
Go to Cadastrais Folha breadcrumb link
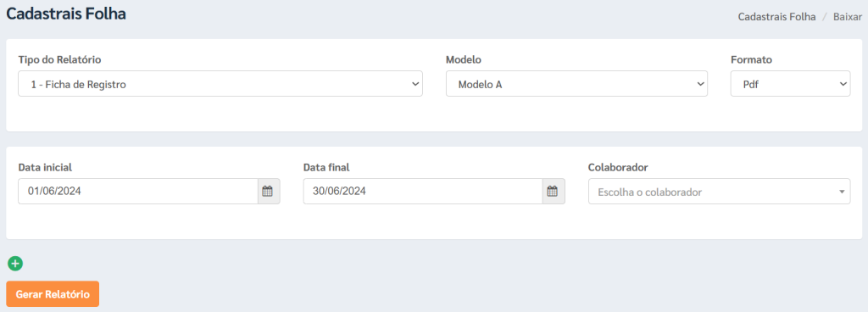tap(776, 17)
